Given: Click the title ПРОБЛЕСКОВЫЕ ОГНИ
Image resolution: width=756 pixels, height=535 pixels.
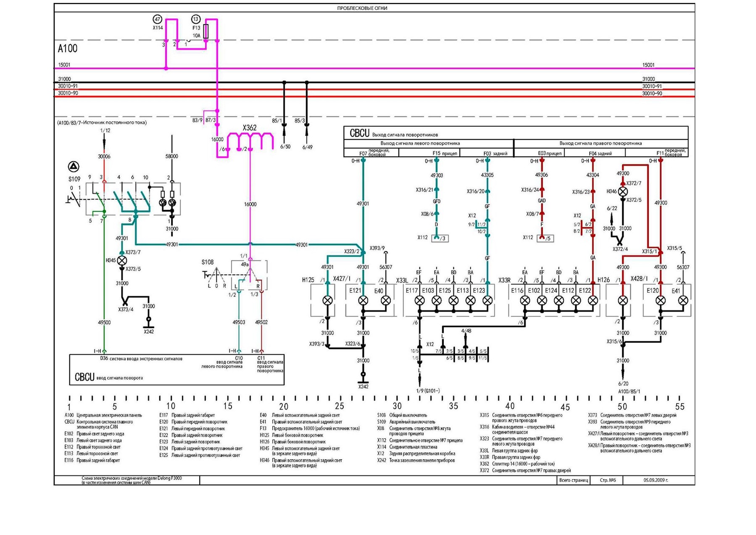Looking at the screenshot, I should click(362, 8).
